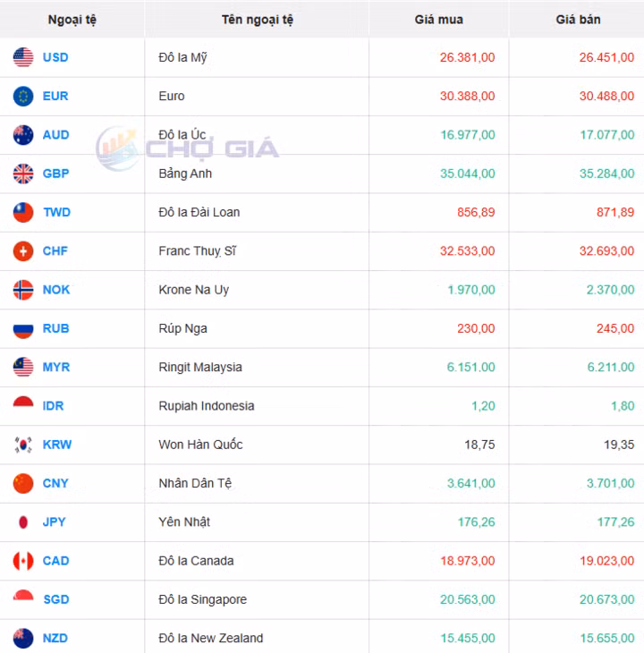Click the Japanese flag icon

pyautogui.click(x=23, y=522)
